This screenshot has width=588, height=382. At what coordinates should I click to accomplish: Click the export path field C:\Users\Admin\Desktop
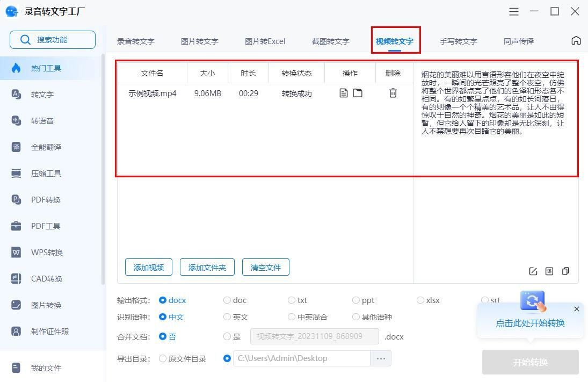(x=302, y=358)
